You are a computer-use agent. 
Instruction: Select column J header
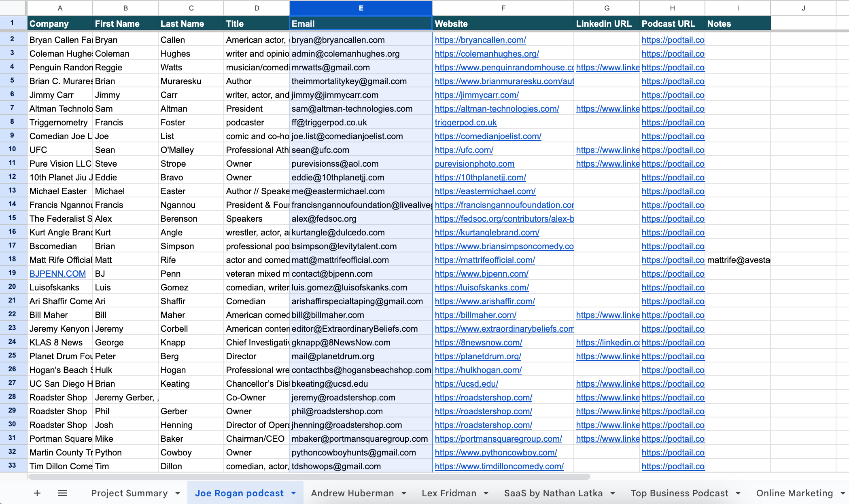click(x=803, y=8)
